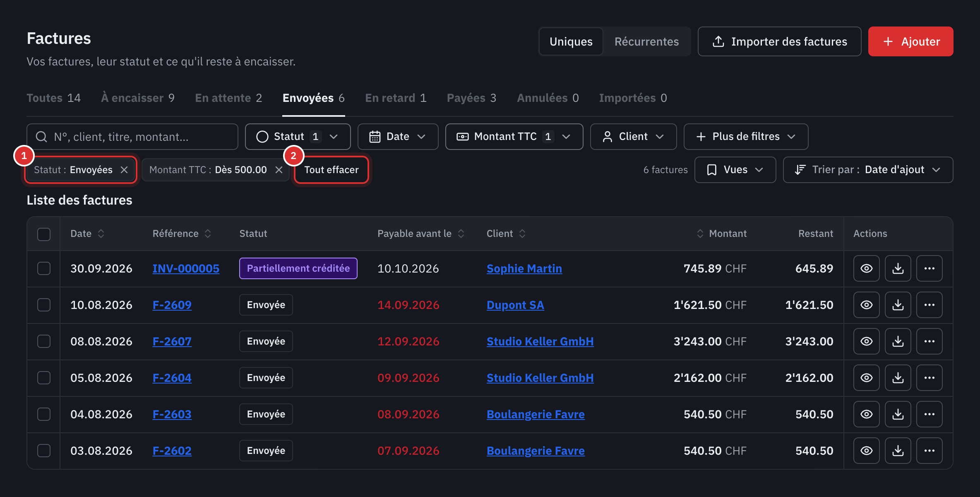Click the red Ajouter button
980x497 pixels.
click(910, 41)
